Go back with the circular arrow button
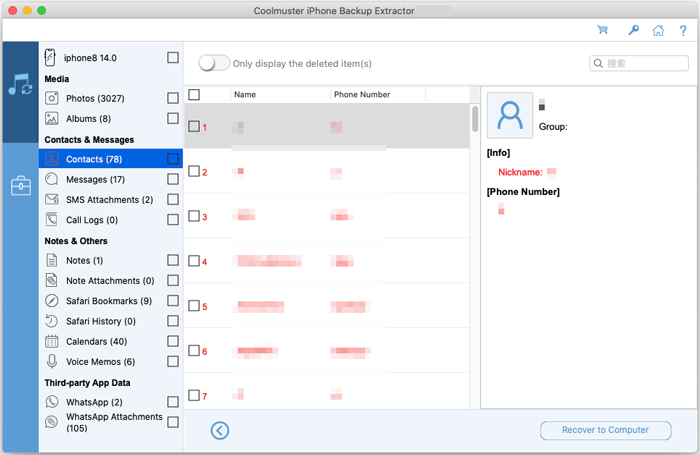This screenshot has width=700, height=455. (220, 430)
